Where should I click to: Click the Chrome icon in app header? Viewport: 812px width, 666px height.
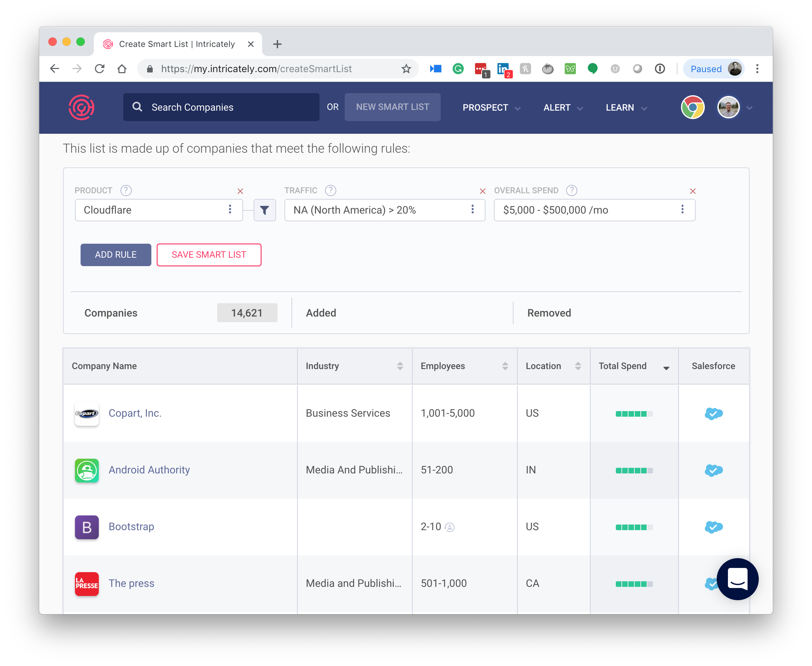click(x=692, y=107)
